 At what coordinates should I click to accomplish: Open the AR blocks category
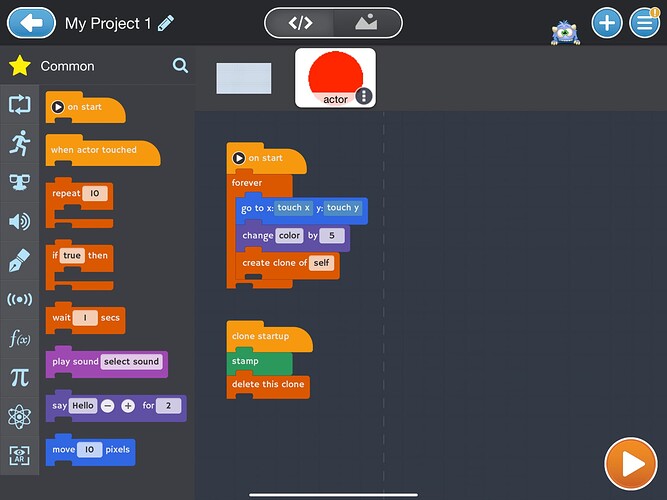click(x=20, y=456)
